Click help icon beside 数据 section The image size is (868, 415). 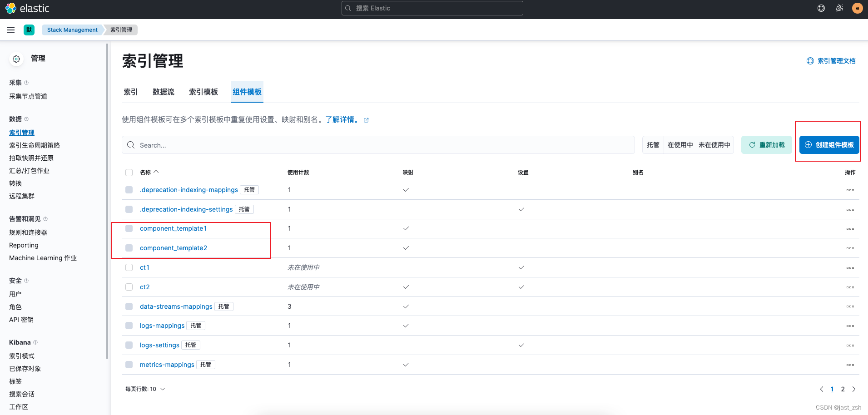click(26, 119)
